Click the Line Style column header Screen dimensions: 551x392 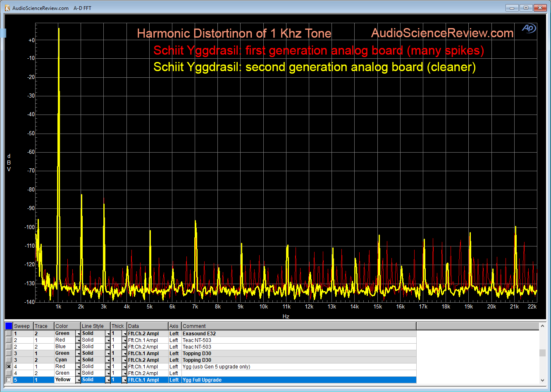tap(95, 326)
